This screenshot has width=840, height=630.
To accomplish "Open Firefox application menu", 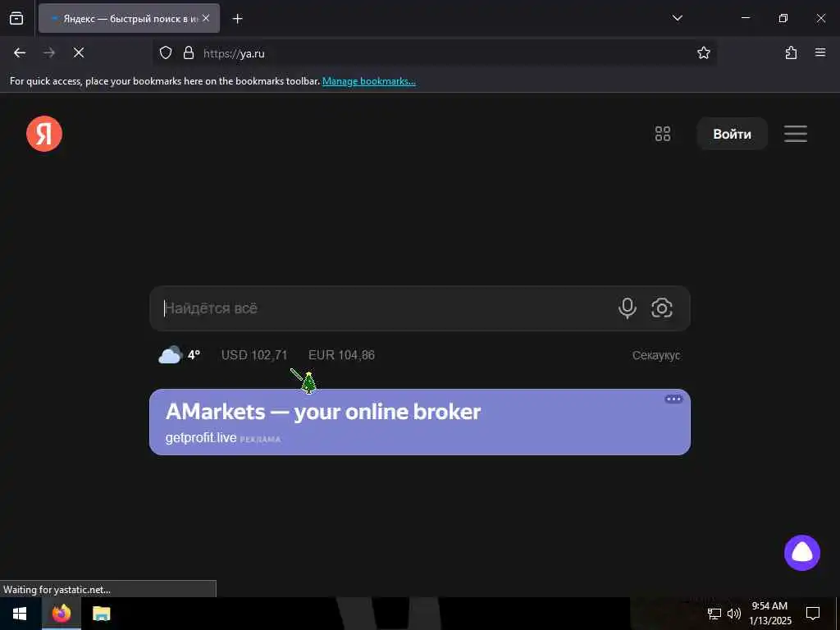I will pos(820,52).
